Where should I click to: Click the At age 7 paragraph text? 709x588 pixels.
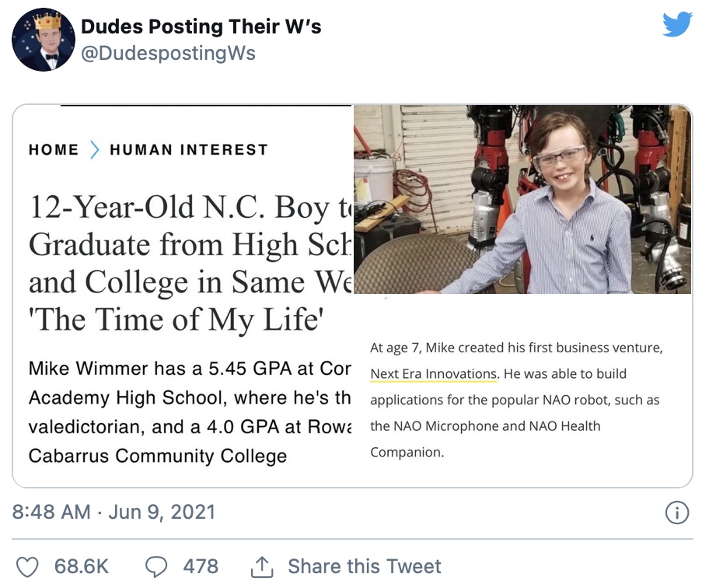point(516,400)
